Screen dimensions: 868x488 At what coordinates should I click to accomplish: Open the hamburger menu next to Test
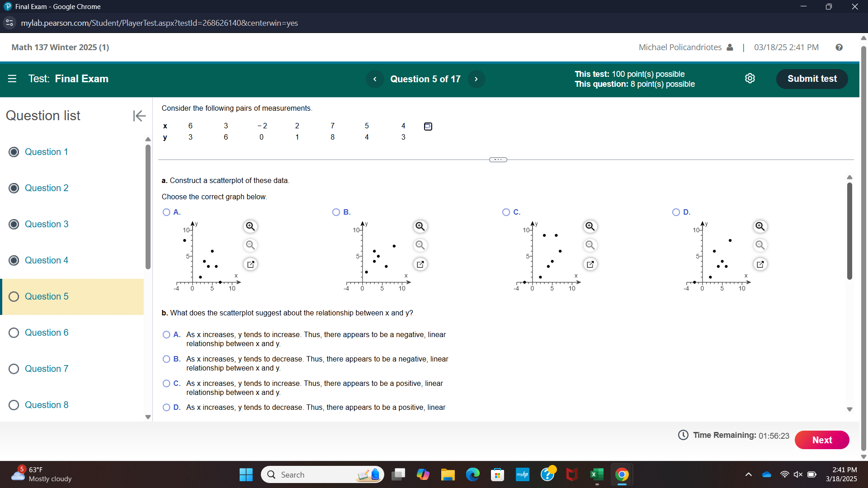click(x=12, y=79)
